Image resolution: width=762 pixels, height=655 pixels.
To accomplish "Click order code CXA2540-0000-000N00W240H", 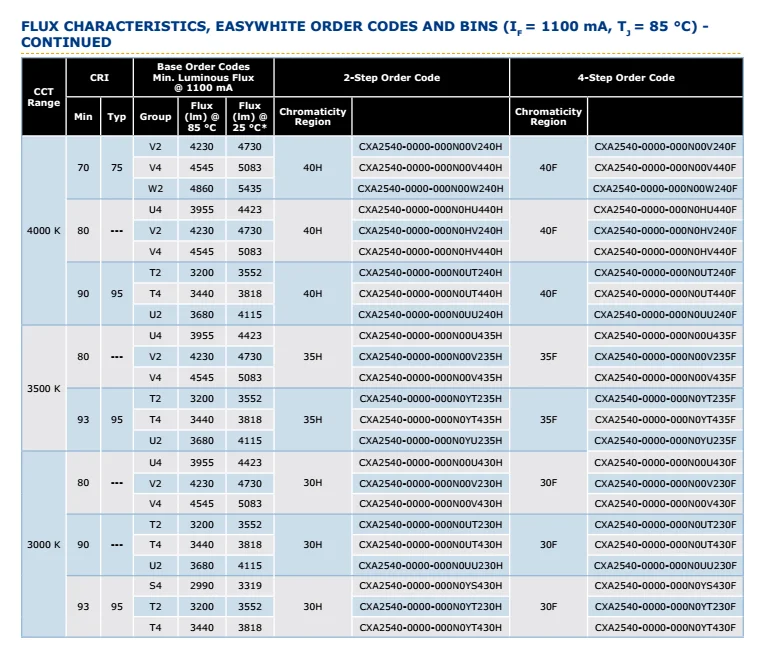I will point(431,189).
